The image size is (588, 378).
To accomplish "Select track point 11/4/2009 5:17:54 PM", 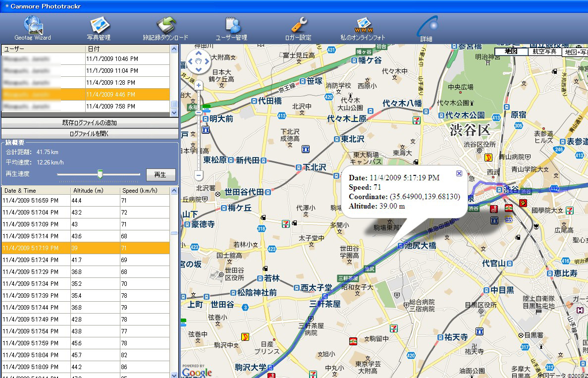I will point(86,331).
